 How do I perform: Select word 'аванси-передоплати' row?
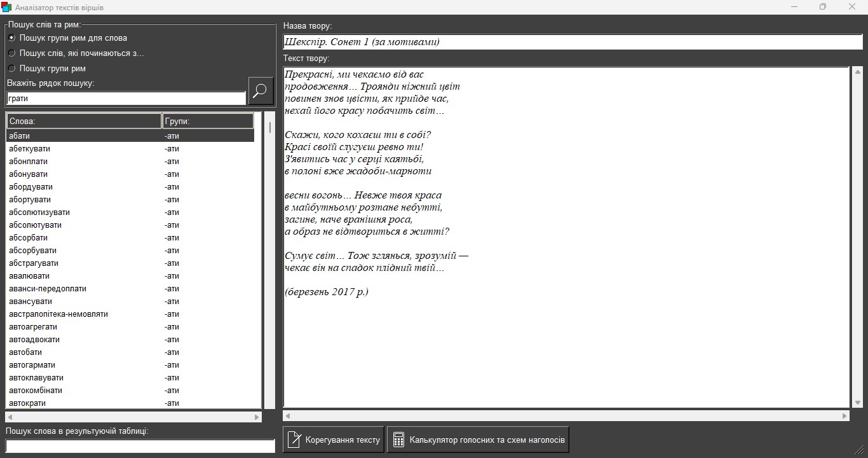point(130,289)
